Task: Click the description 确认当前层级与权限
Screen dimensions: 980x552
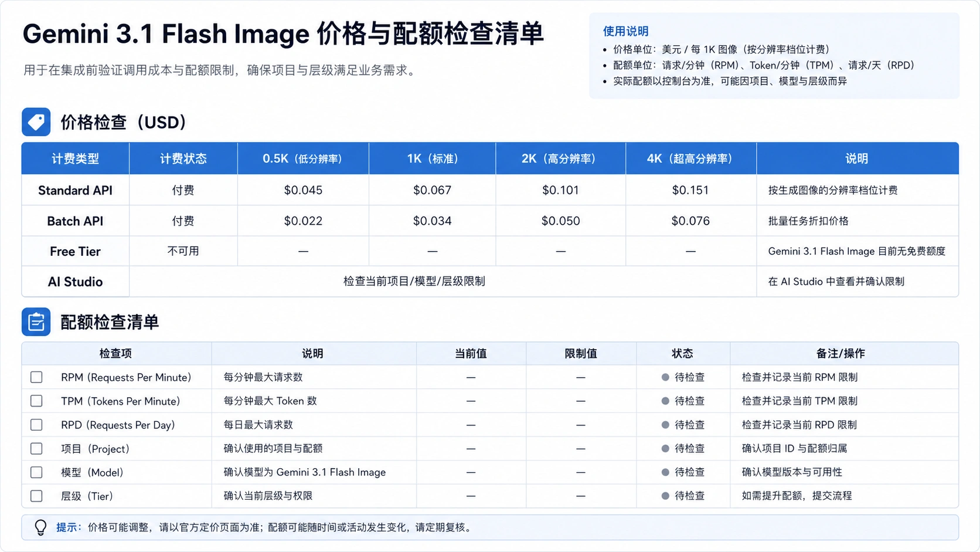Action: pos(268,496)
